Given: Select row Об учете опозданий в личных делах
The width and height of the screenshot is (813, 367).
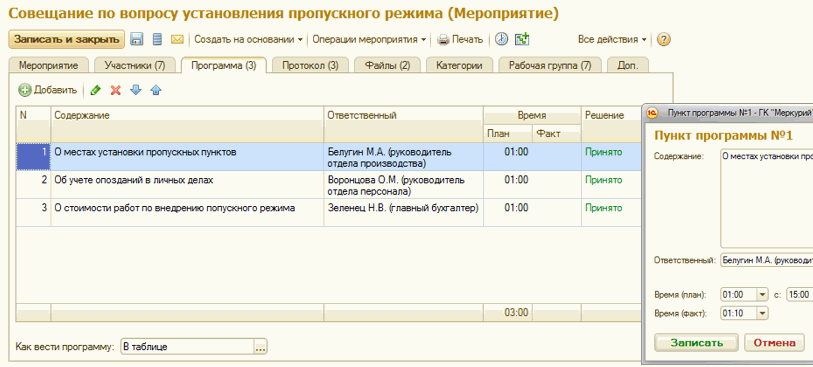Looking at the screenshot, I should (x=329, y=185).
